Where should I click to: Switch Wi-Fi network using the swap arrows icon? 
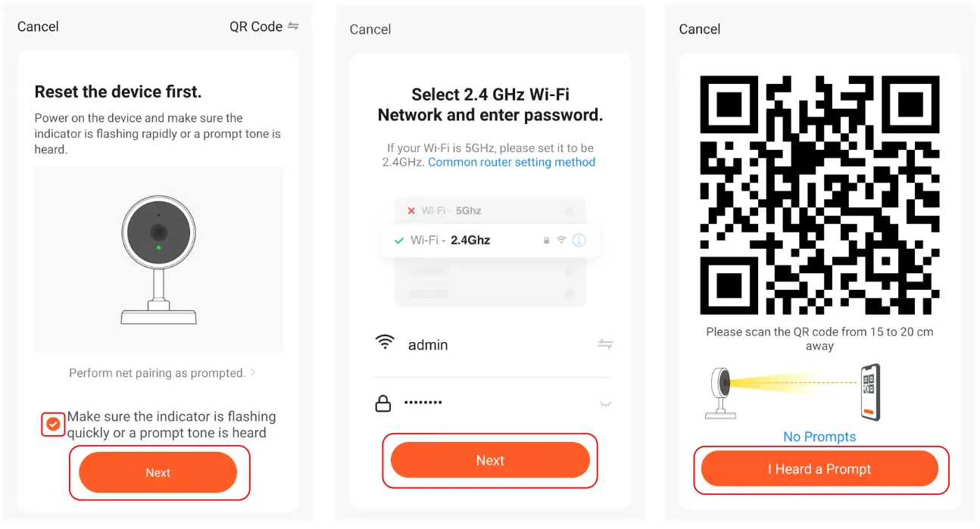[x=605, y=344]
